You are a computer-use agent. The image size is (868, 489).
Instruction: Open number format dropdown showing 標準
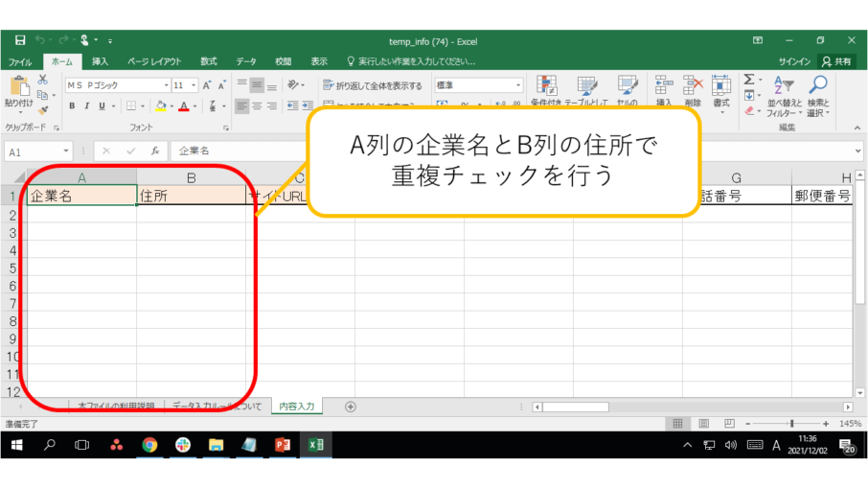[x=518, y=85]
